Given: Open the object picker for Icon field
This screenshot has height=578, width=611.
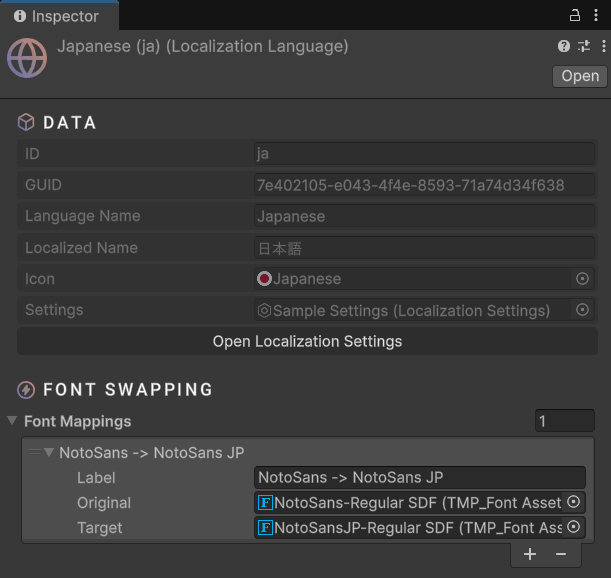Looking at the screenshot, I should click(582, 279).
